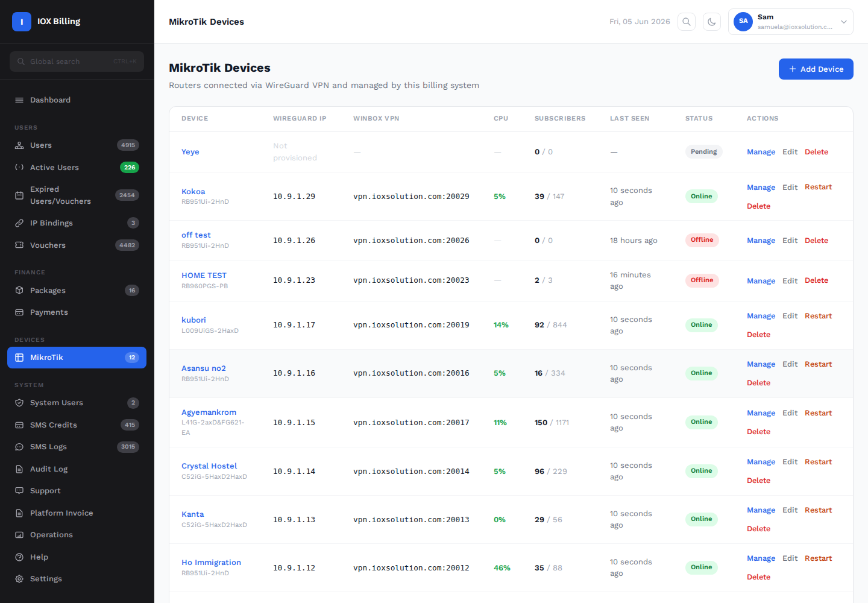Click the SUBSCRIBERS column header

560,119
